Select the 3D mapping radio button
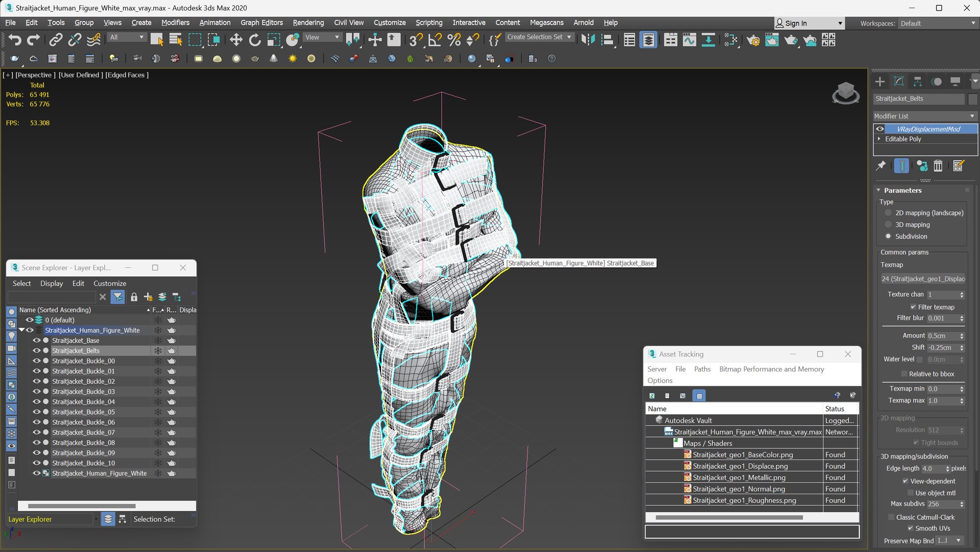980x552 pixels. point(888,225)
